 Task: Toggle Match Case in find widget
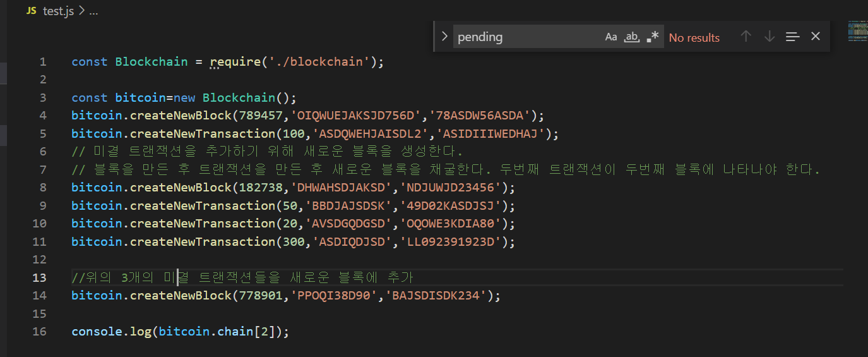click(611, 37)
